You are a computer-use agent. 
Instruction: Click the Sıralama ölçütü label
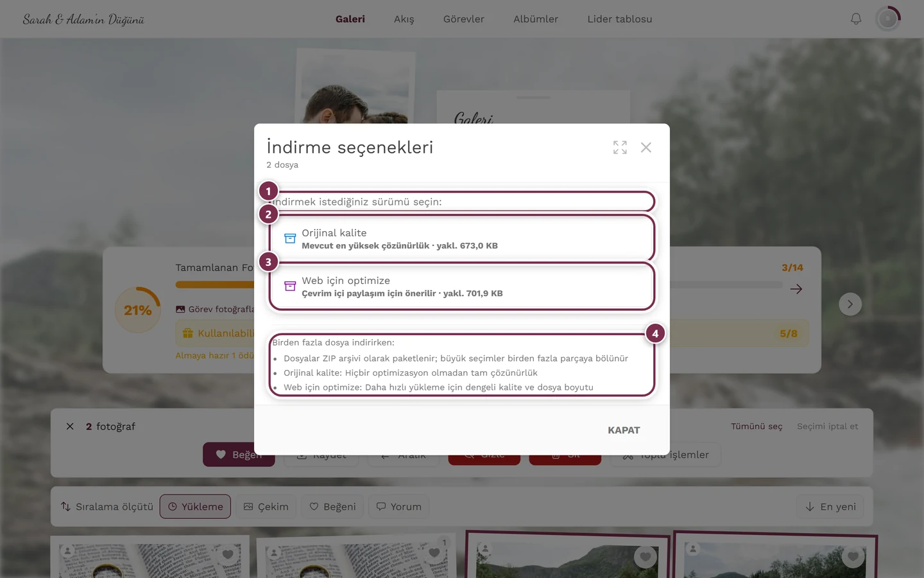[114, 507]
